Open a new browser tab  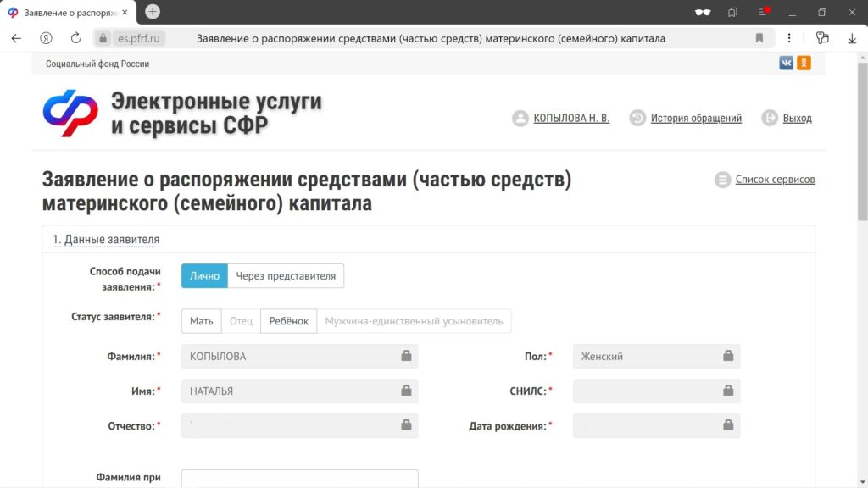[x=153, y=12]
